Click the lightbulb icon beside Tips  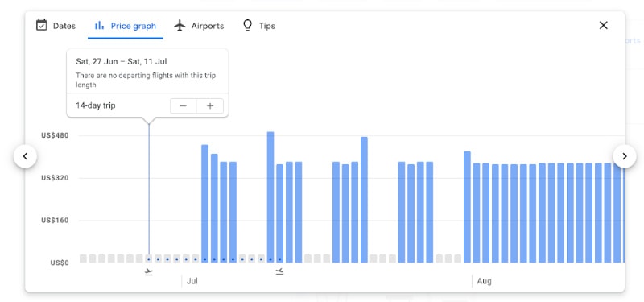(x=247, y=26)
